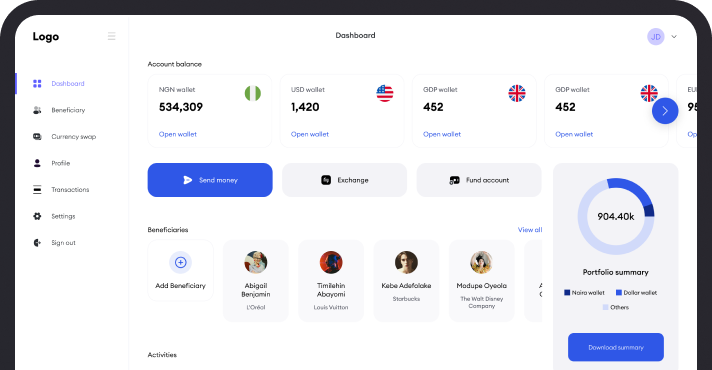
Task: Select Kebe Adefolake's profile photo
Action: [406, 262]
